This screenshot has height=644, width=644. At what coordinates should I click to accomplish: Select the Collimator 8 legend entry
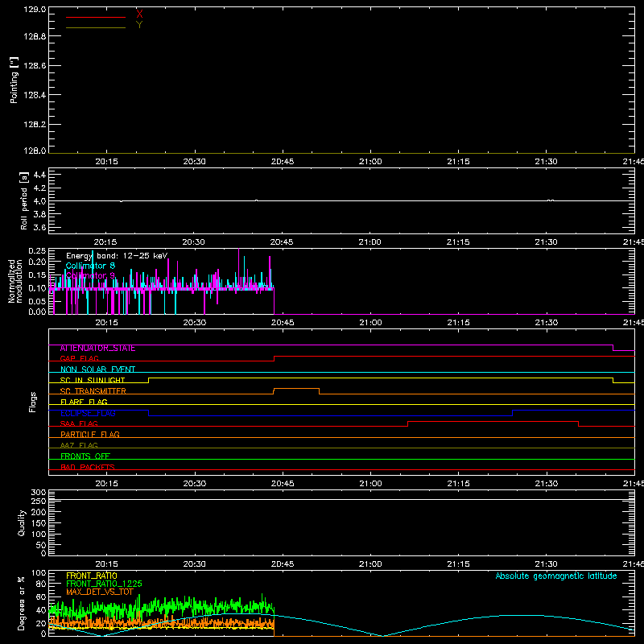point(90,266)
